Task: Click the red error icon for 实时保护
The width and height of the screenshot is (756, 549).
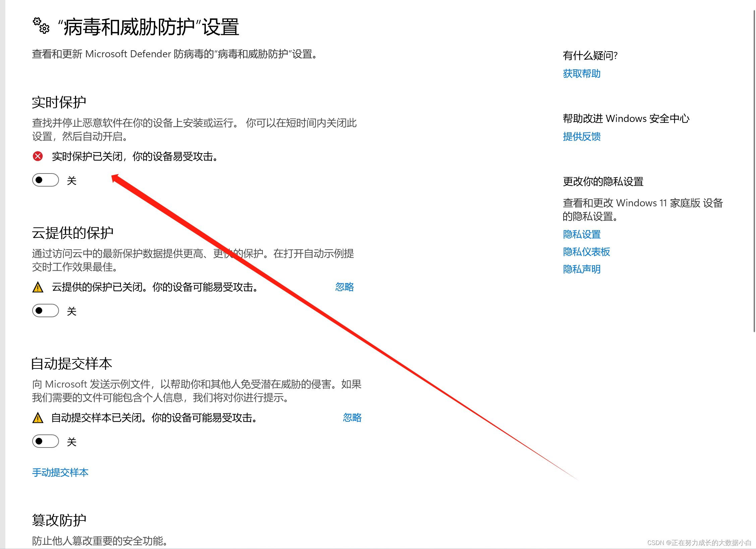Action: [x=38, y=156]
